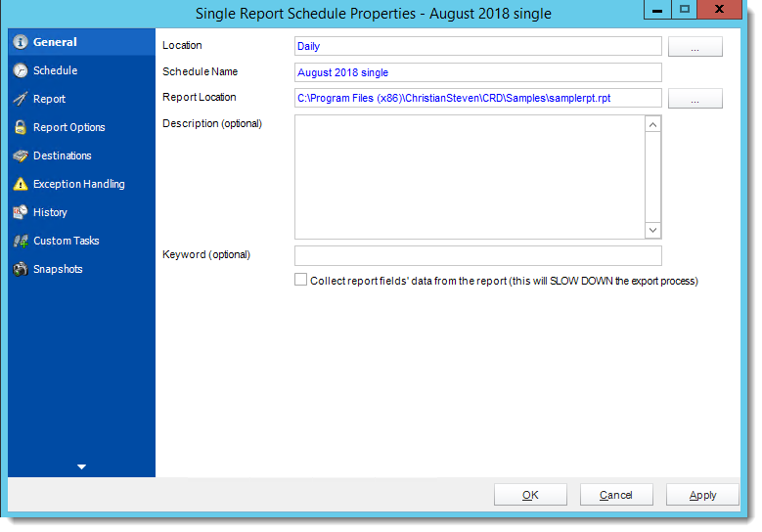
Task: Select the Exception Handling section
Action: click(x=81, y=184)
